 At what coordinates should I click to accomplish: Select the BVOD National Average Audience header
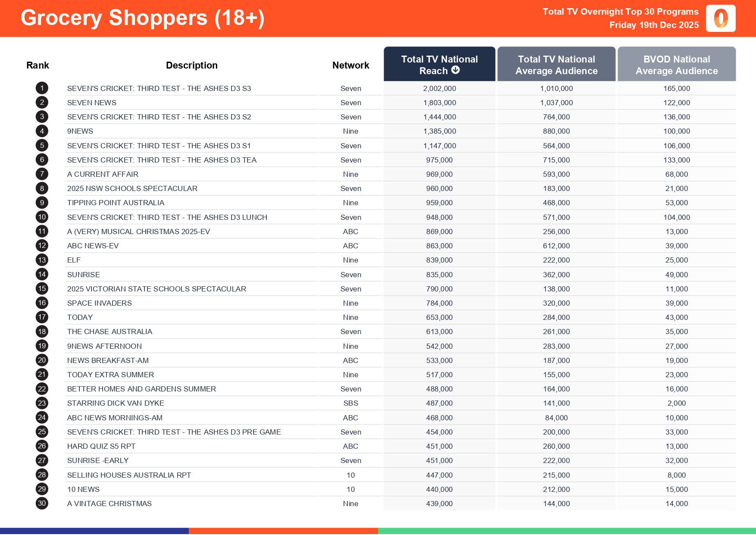pyautogui.click(x=676, y=65)
